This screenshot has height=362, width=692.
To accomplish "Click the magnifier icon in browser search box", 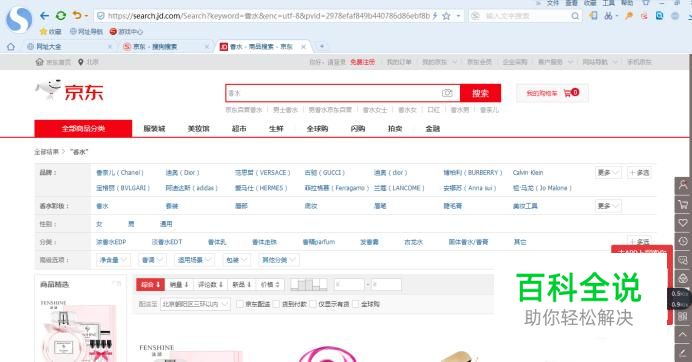I will [x=575, y=16].
